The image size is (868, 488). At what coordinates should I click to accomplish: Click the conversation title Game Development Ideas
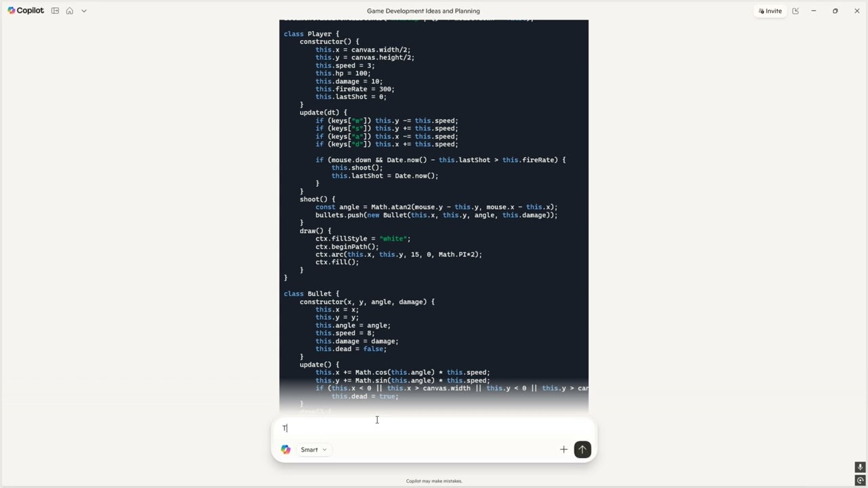[x=423, y=11]
